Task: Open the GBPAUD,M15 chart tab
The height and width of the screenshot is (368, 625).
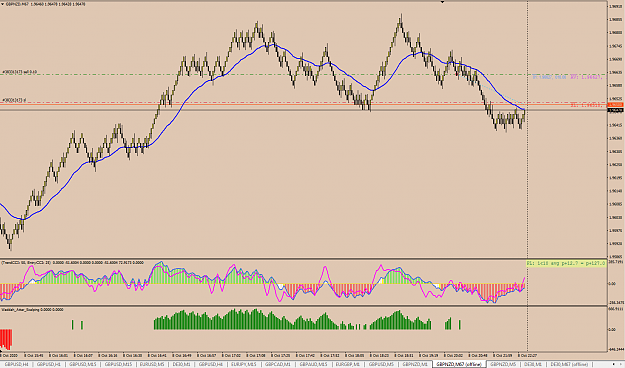Action: point(313,364)
